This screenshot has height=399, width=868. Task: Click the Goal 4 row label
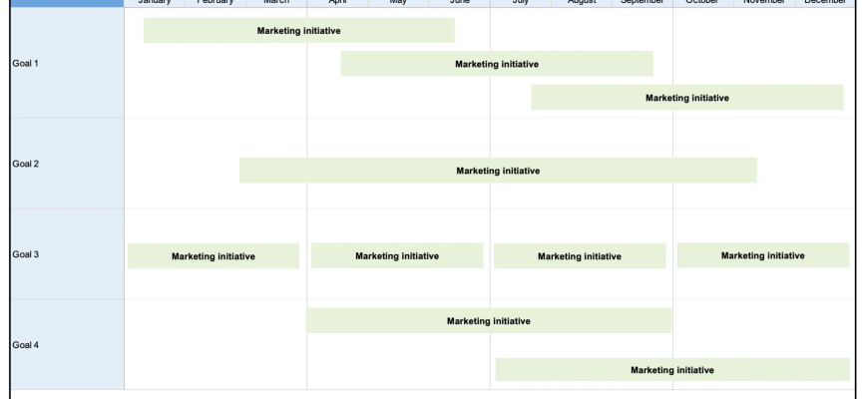[62, 345]
